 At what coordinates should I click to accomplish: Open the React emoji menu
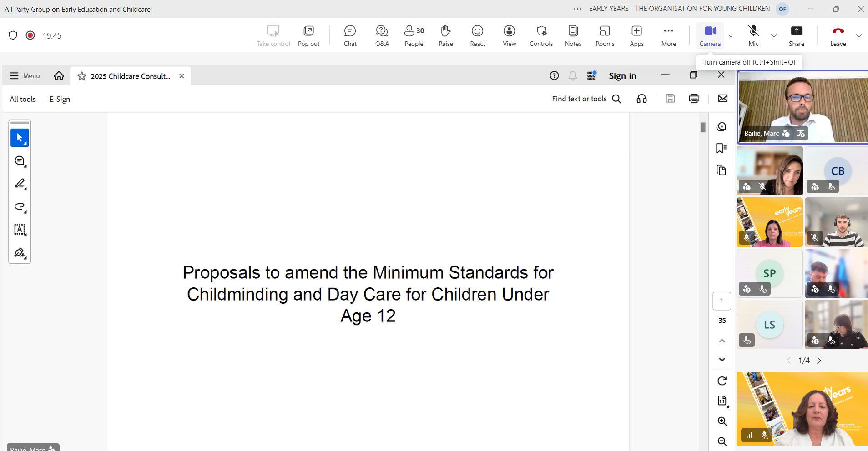477,36
